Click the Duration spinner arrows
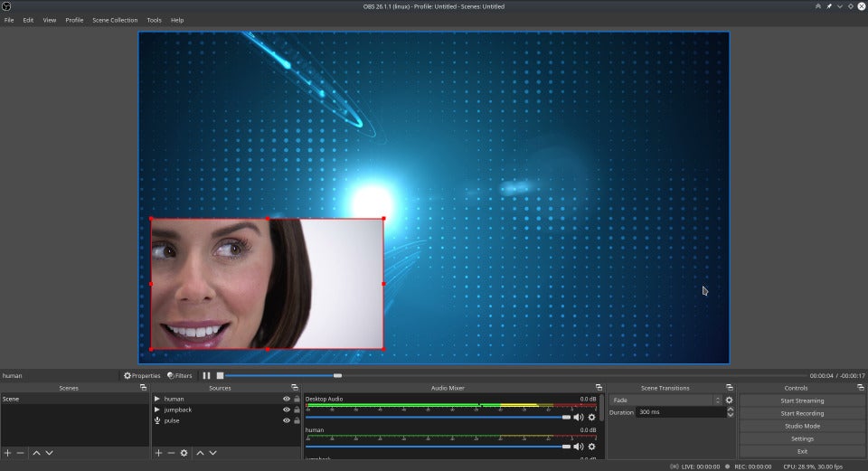The width and height of the screenshot is (868, 471). tap(730, 411)
